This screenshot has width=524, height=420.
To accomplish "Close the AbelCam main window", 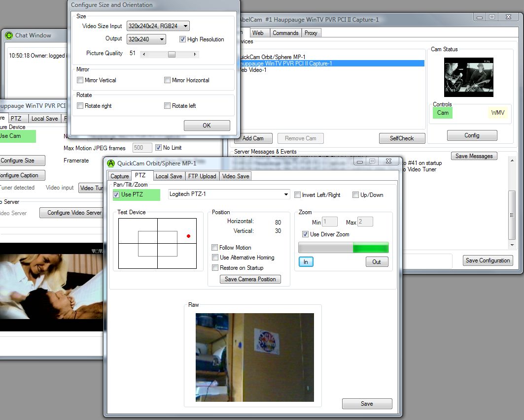I will [x=508, y=17].
